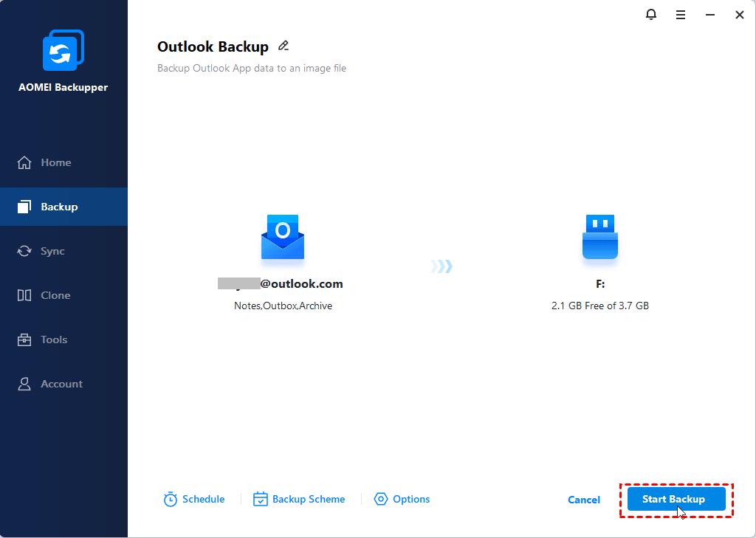Click the Backup Scheme calendar icon

pyautogui.click(x=260, y=500)
